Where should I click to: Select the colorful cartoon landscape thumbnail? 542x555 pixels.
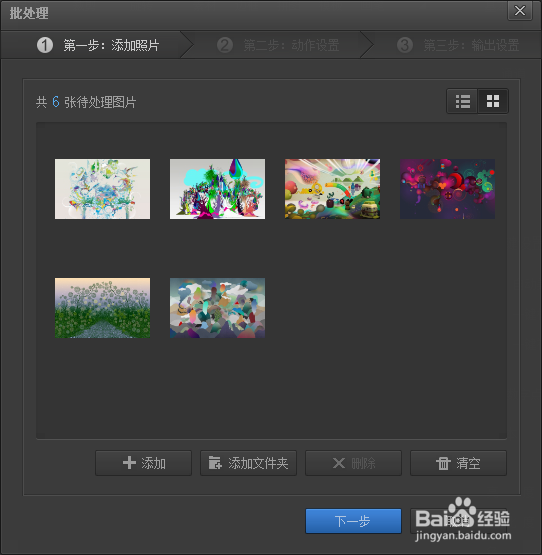(332, 189)
